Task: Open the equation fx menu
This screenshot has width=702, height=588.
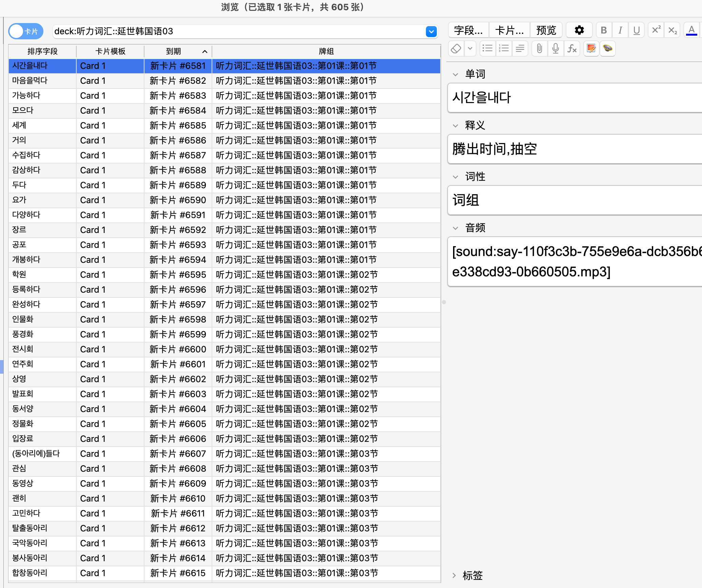Action: (572, 48)
